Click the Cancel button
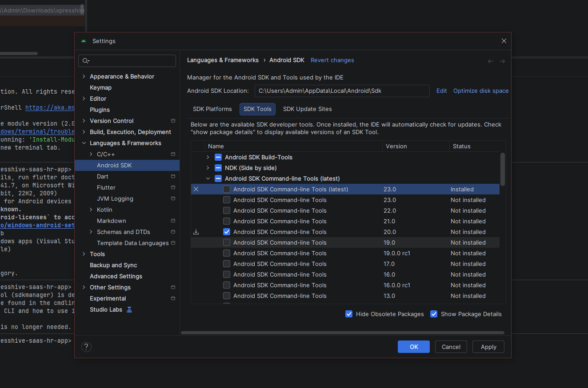 coord(451,347)
